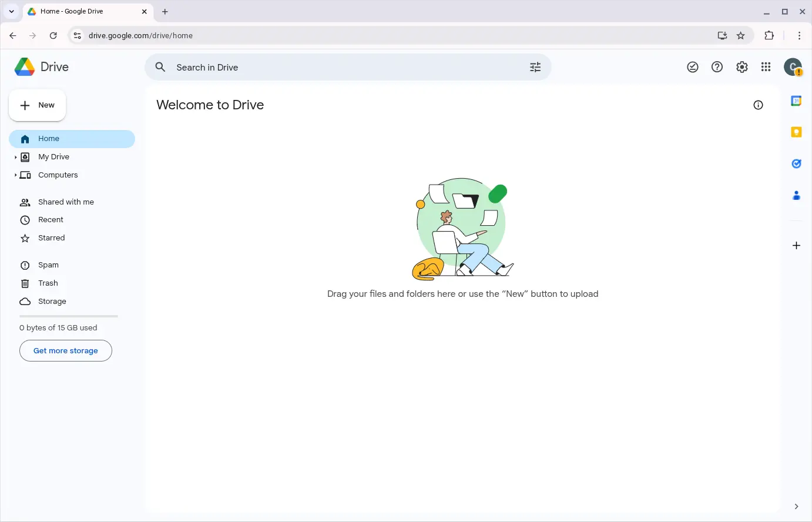Image resolution: width=812 pixels, height=522 pixels.
Task: Click Get more storage button
Action: click(66, 351)
